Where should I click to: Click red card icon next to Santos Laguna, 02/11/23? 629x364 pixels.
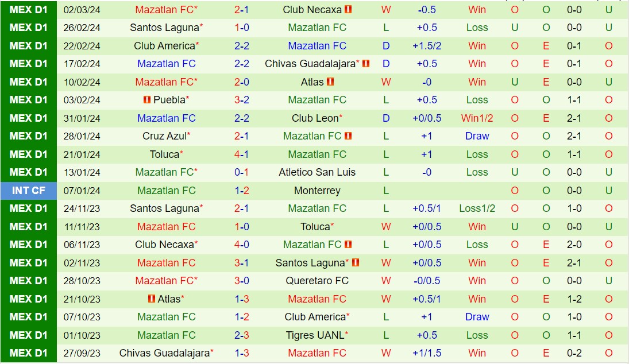356,263
